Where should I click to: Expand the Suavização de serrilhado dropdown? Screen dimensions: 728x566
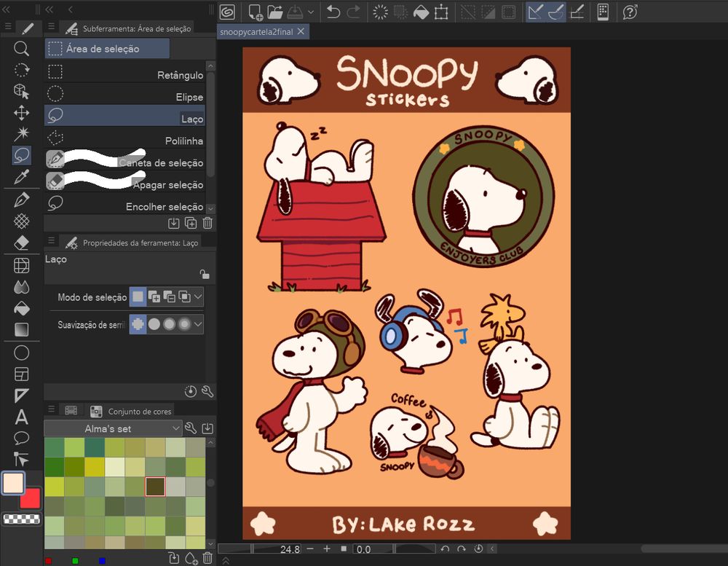199,324
